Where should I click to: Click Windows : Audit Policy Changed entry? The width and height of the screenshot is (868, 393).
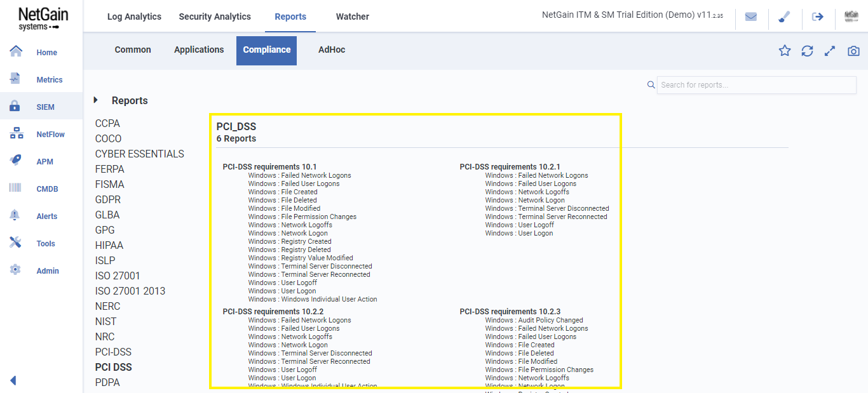pyautogui.click(x=534, y=320)
